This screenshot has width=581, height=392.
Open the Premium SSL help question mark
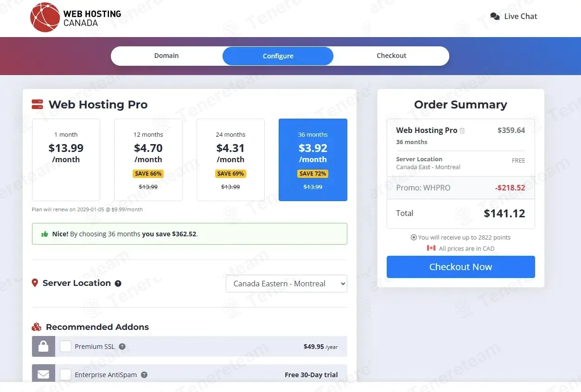coord(122,347)
